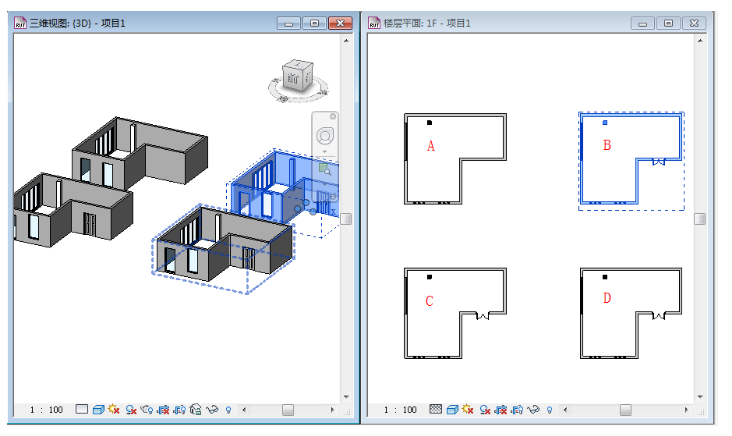Open Temporary Hide/Isolate in floor plan view
The height and width of the screenshot is (436, 732).
pyautogui.click(x=533, y=410)
